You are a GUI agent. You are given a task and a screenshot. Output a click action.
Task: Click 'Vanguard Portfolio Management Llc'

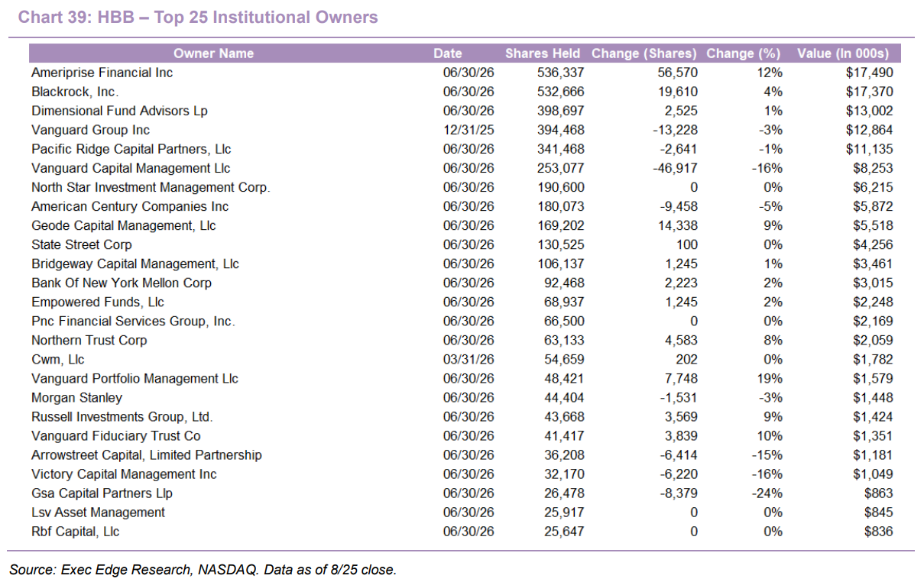tap(135, 378)
